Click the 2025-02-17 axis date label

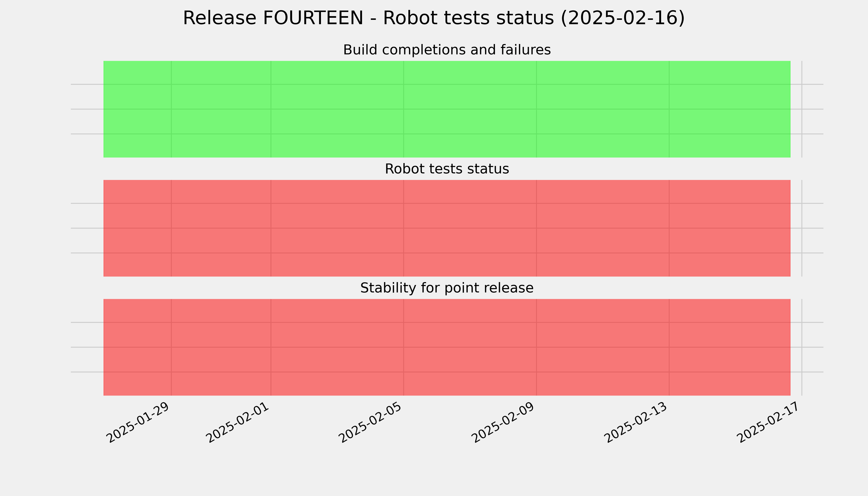point(769,423)
